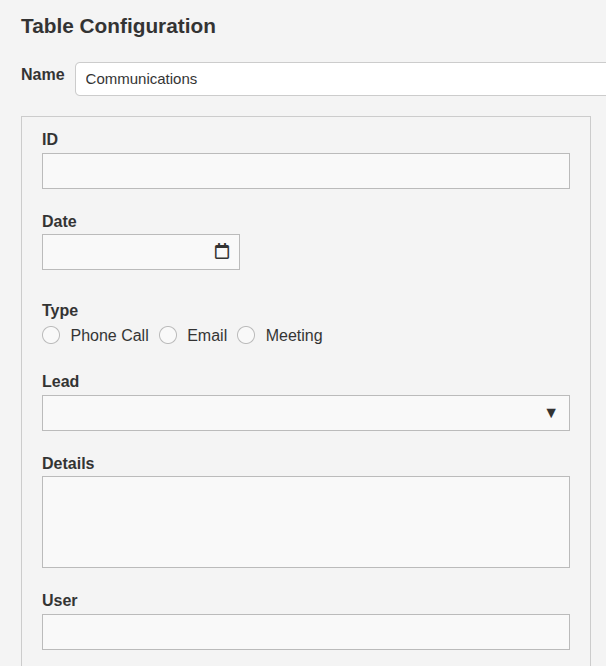Click inside the Date input box

coord(125,252)
